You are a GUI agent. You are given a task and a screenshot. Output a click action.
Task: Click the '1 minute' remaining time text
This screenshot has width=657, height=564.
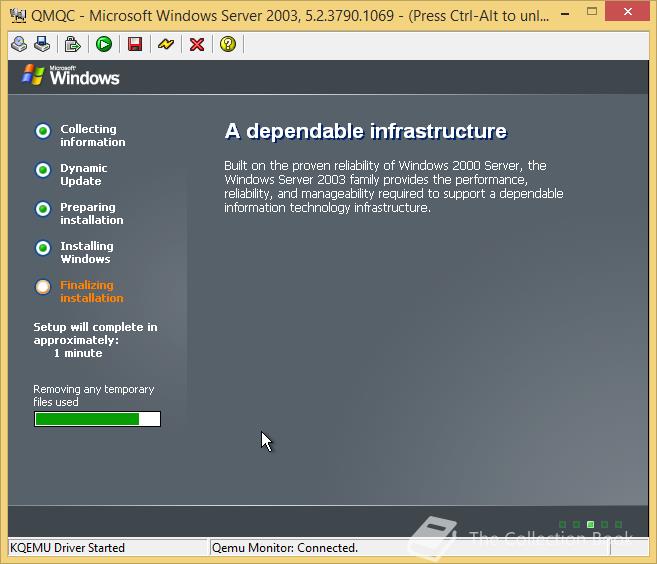pos(78,353)
